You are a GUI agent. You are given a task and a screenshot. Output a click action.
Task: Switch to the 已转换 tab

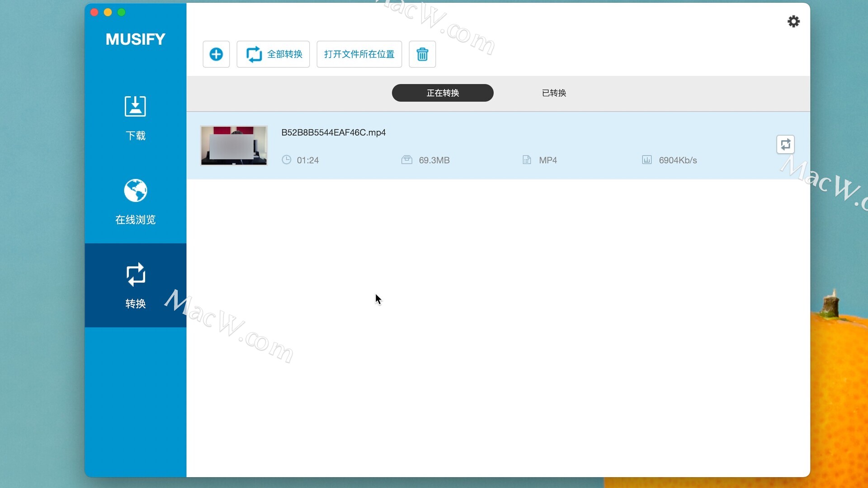pos(554,93)
